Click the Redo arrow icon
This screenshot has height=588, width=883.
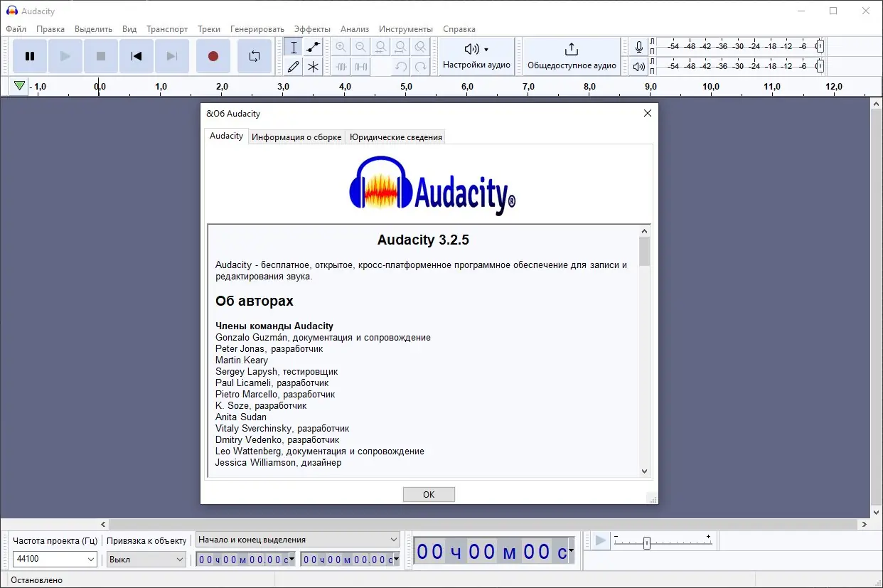click(x=421, y=67)
